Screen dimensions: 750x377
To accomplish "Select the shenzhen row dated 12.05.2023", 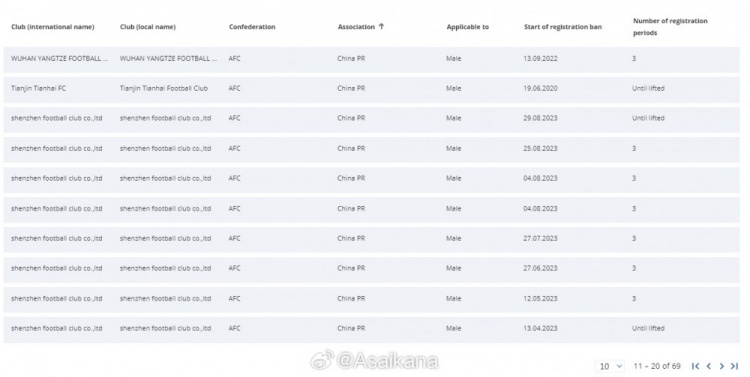I will tap(372, 299).
